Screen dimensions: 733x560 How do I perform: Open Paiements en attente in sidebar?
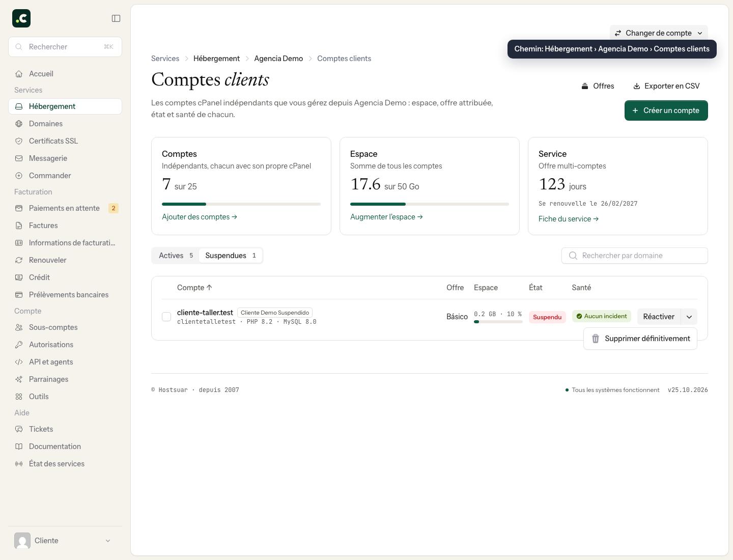[x=65, y=208]
